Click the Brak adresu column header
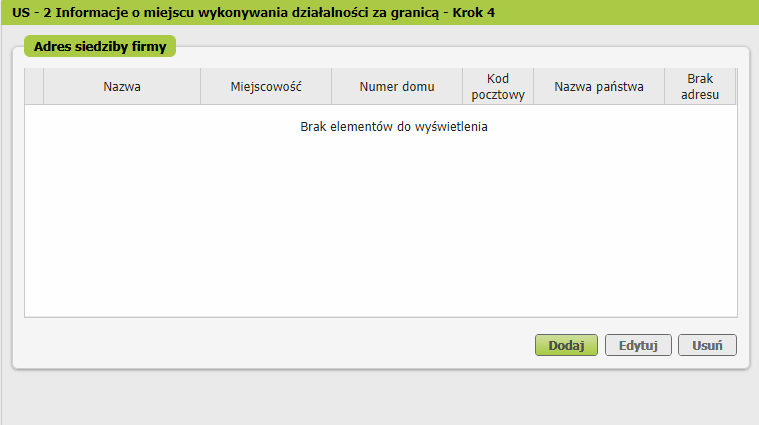Screen dimensions: 759x425 [x=700, y=87]
